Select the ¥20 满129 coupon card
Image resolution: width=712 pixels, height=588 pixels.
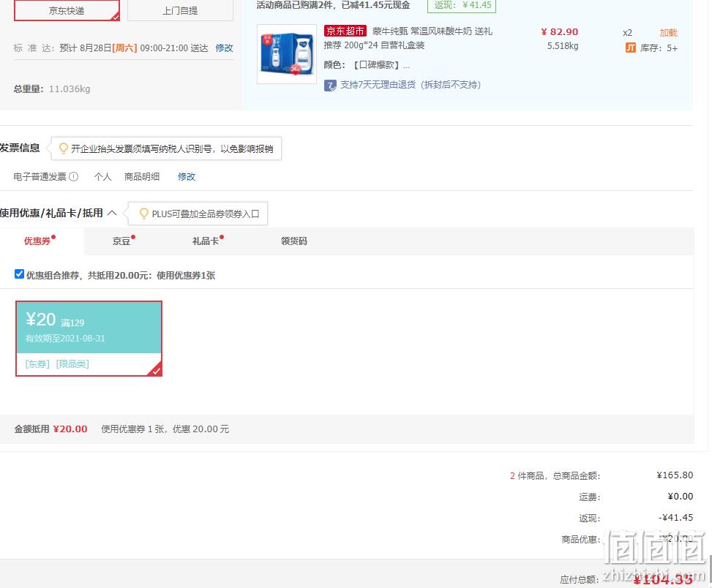click(x=89, y=339)
